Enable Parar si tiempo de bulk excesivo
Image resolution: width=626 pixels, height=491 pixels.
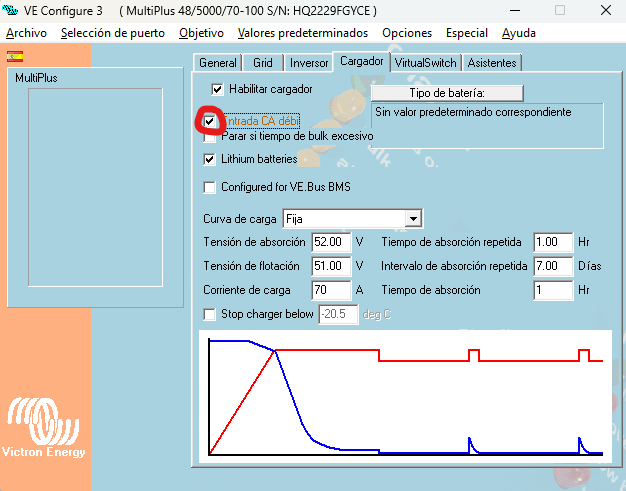209,137
